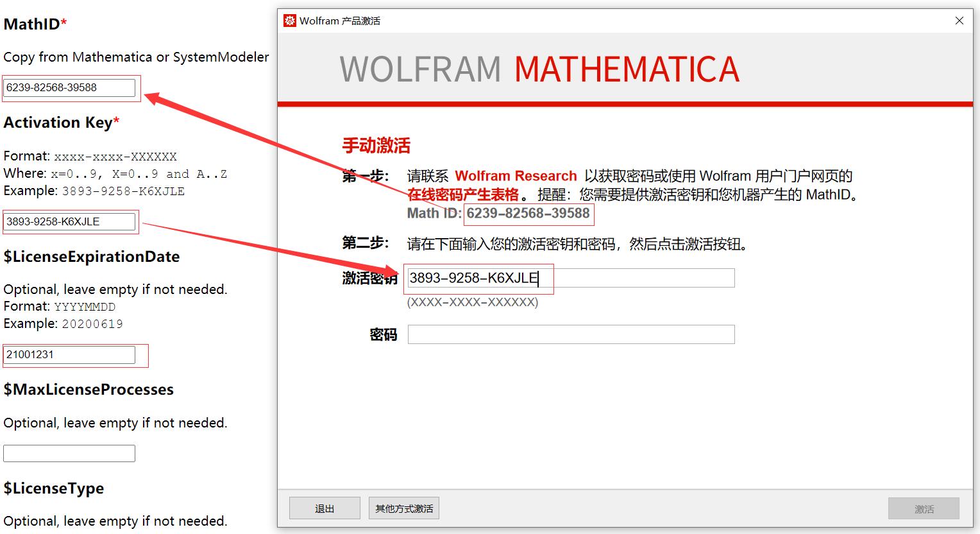The width and height of the screenshot is (980, 534).
Task: Click the 其他方式激活 button
Action: (x=403, y=508)
